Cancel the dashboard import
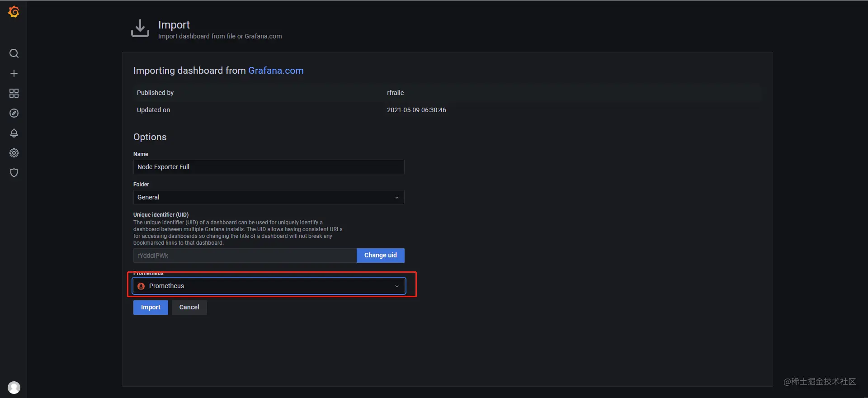 (x=189, y=308)
